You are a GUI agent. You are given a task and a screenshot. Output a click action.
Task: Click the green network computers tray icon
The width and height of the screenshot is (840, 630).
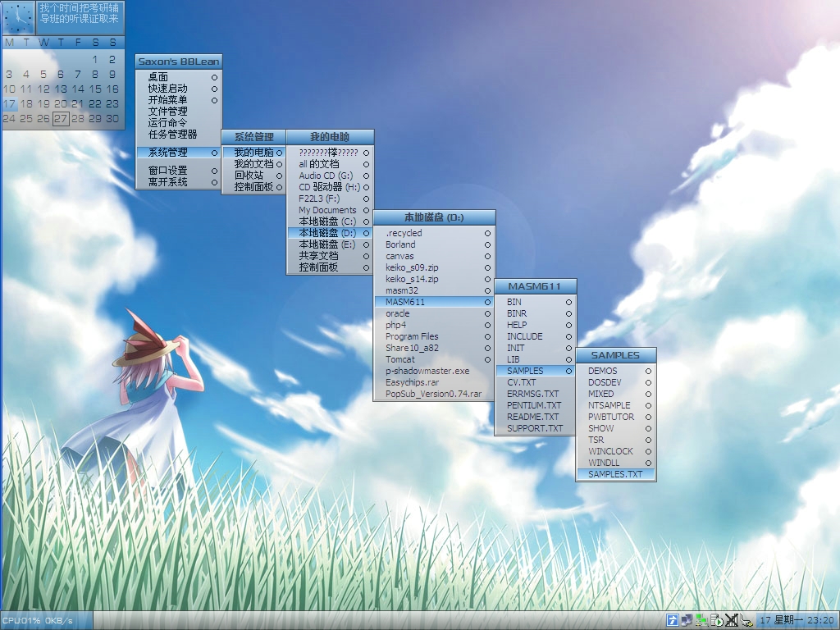pos(702,620)
